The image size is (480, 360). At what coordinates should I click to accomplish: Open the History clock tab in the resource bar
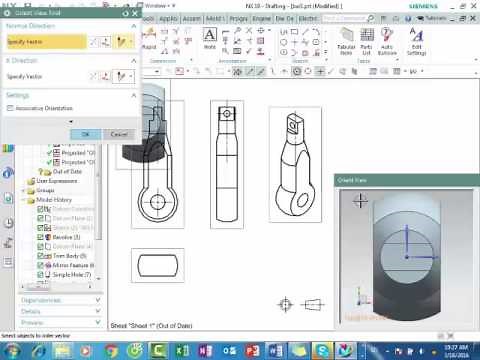pos(8,223)
